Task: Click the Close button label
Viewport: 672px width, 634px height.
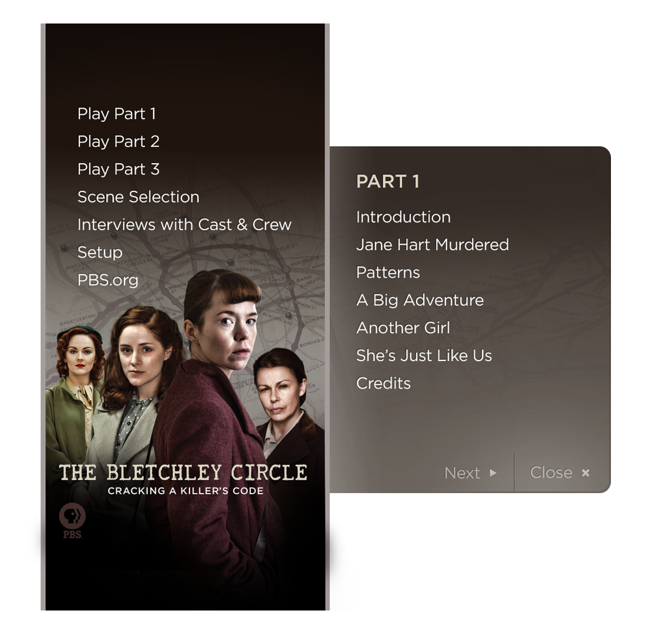Action: coord(551,473)
